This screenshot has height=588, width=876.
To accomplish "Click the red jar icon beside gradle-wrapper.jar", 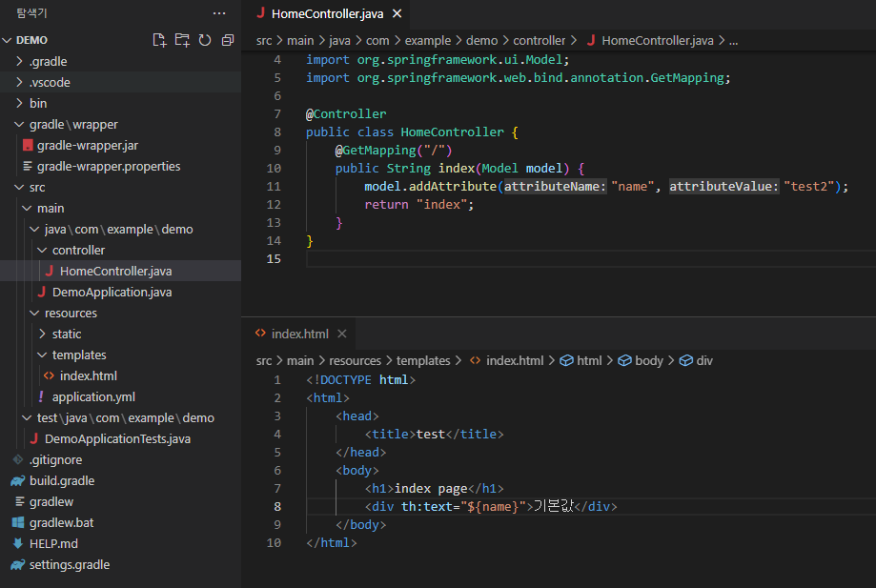I will click(x=28, y=145).
